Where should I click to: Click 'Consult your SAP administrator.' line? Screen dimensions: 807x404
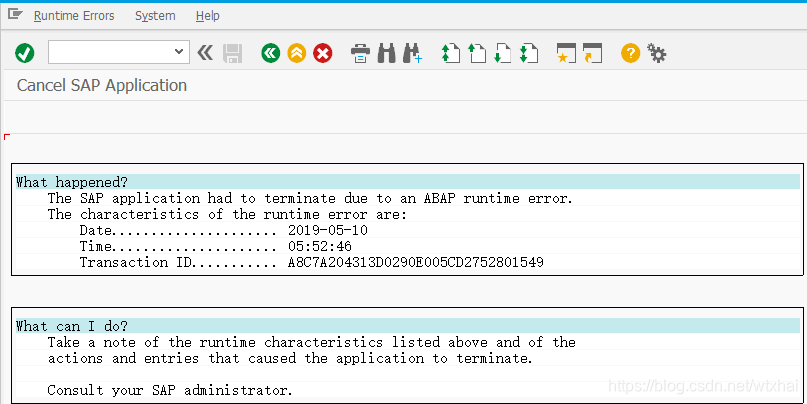(170, 390)
